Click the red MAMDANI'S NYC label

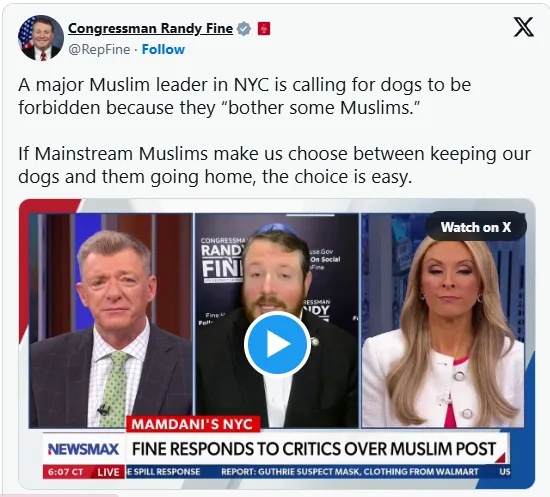pyautogui.click(x=192, y=424)
